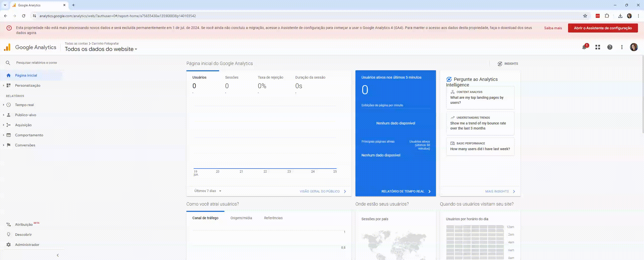The width and height of the screenshot is (644, 260).
Task: Ask 'What are my top landing pages' card
Action: point(480,98)
